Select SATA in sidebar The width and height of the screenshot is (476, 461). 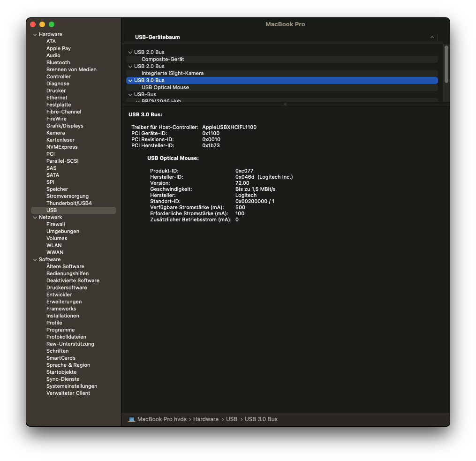(53, 175)
